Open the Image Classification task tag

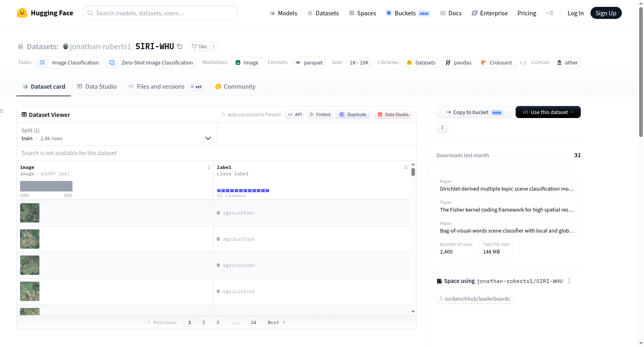[x=69, y=62]
